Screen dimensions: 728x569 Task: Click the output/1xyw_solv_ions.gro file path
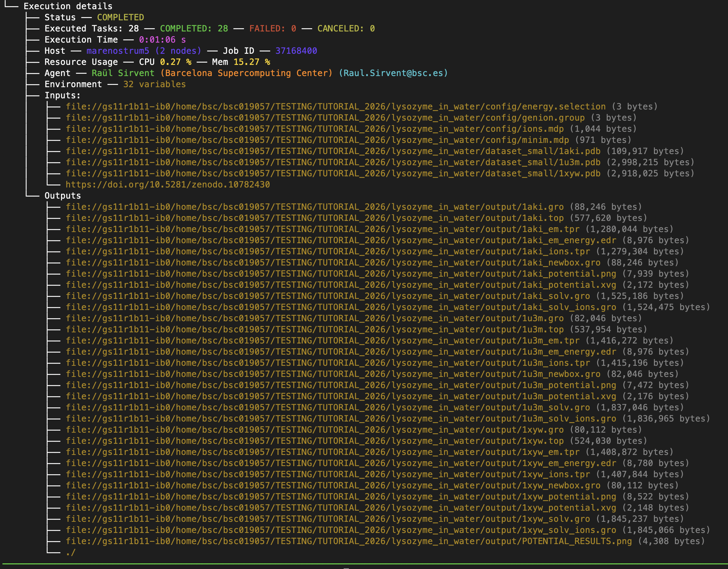click(341, 530)
